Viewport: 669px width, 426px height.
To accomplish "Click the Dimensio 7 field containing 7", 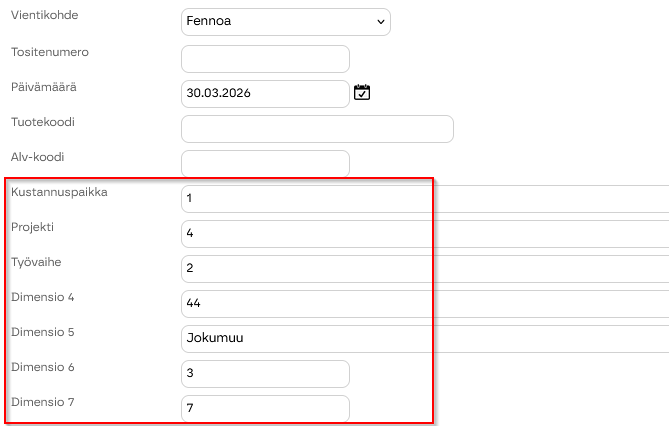I will 265,409.
